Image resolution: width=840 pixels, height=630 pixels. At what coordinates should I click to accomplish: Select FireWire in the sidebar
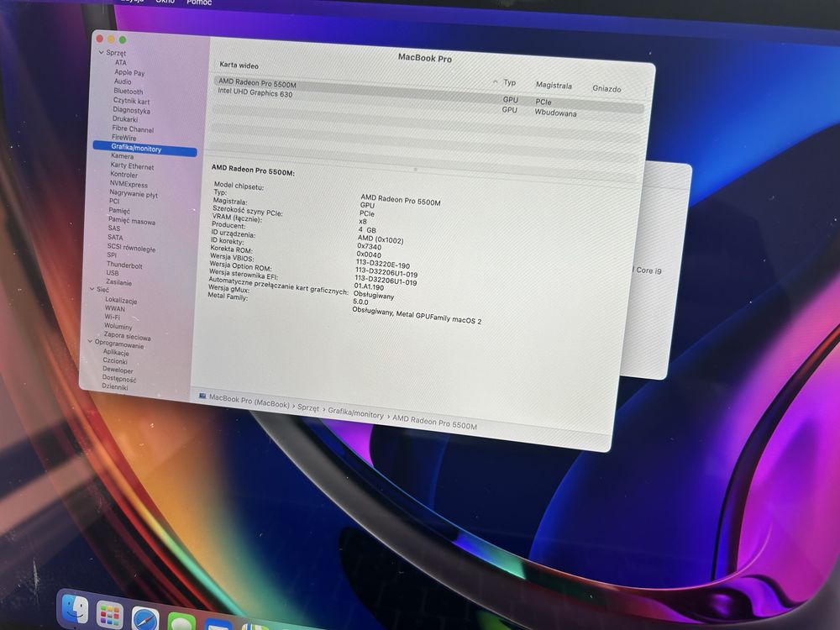(x=123, y=138)
